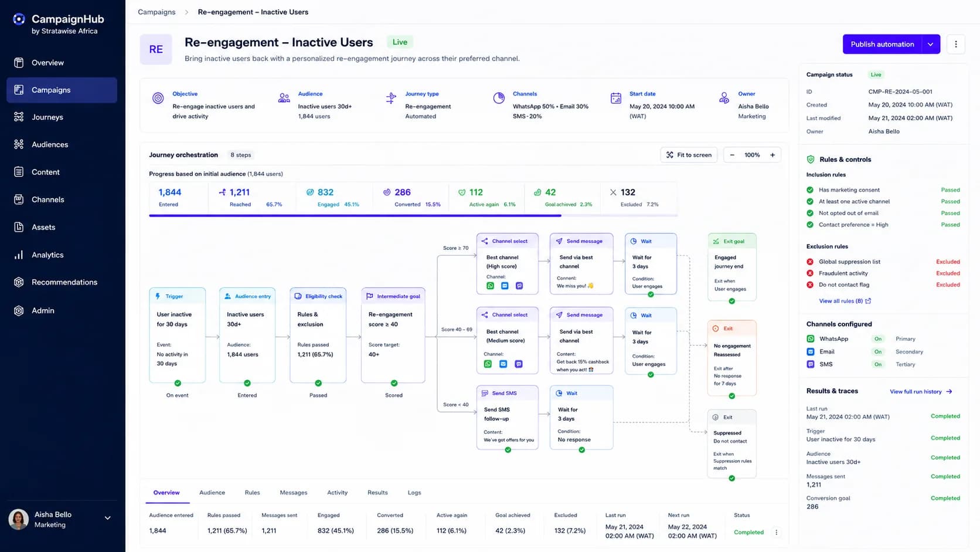This screenshot has width=980, height=552.
Task: Open the Recommendations sidebar icon
Action: (19, 282)
